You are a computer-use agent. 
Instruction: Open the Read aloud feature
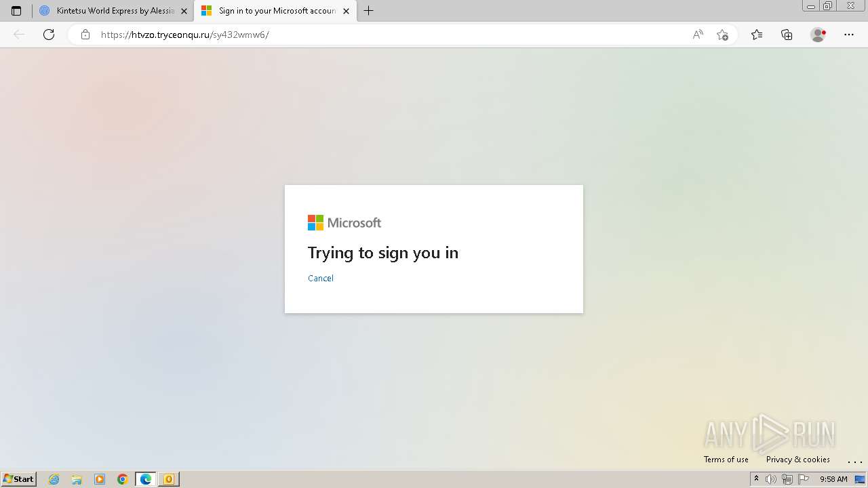(698, 35)
